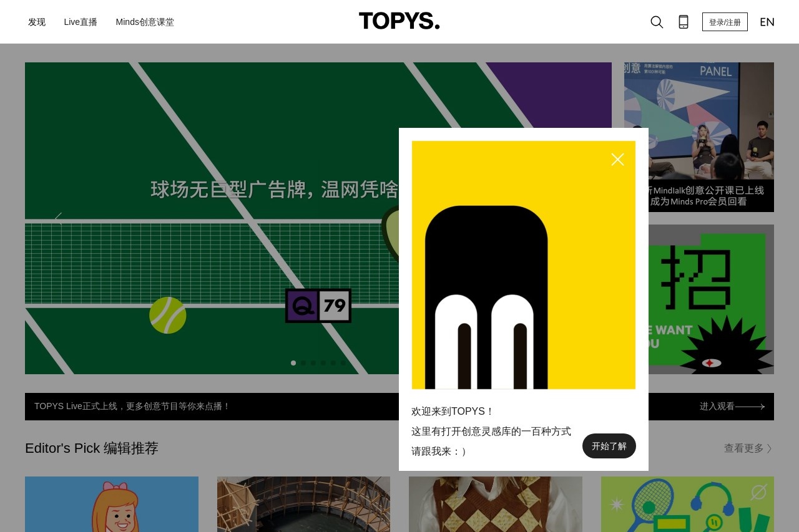Select the fourth carousel dot
The image size is (799, 532).
[323, 363]
